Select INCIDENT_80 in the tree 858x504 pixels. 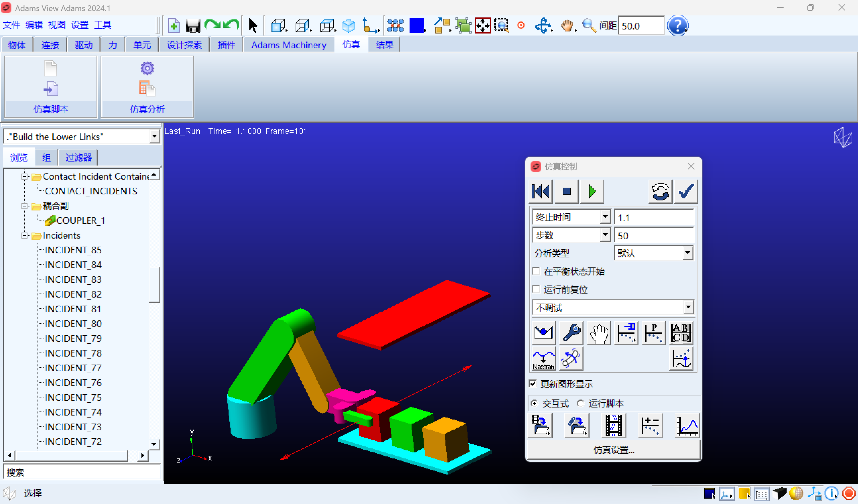[x=73, y=324]
